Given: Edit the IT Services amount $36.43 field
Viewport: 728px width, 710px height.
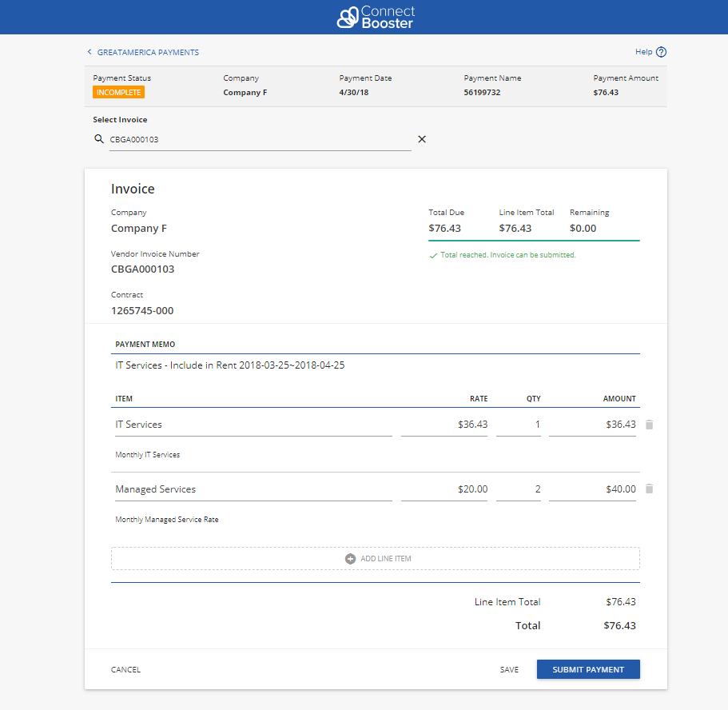Looking at the screenshot, I should tap(592, 425).
